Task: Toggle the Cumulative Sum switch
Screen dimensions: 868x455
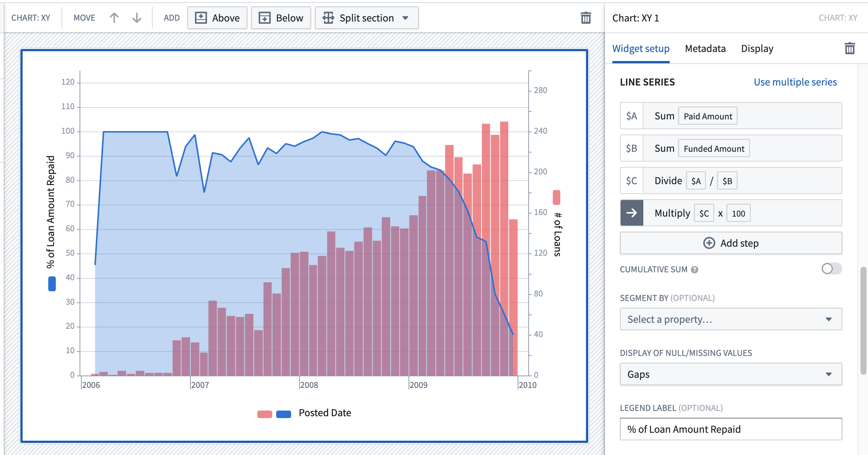Action: (831, 269)
